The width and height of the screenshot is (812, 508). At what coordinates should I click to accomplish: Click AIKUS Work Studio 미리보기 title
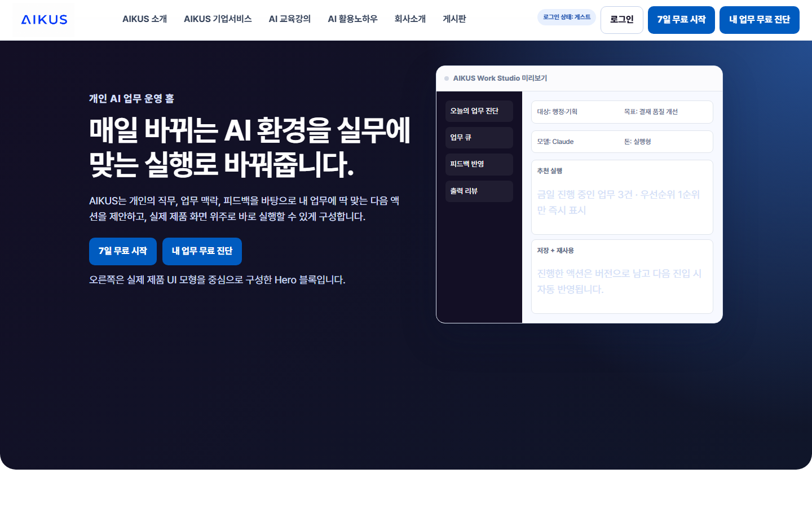pos(500,78)
